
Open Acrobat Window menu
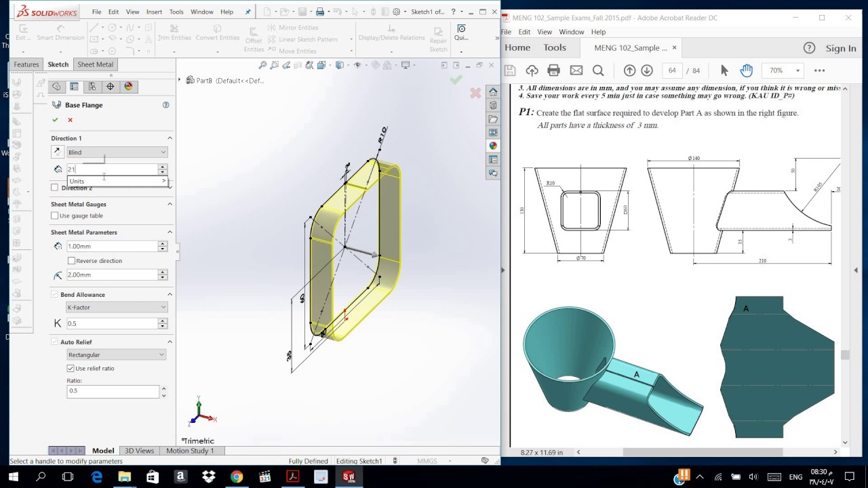(571, 32)
